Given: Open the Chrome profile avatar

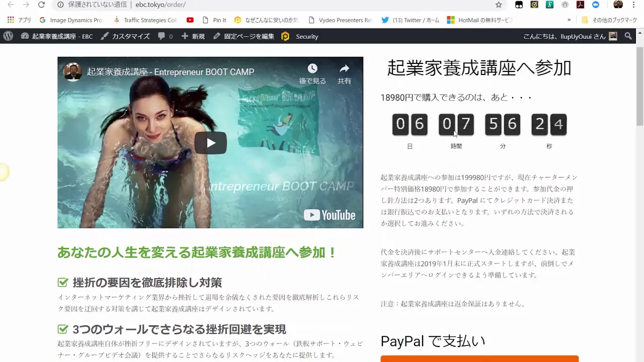Looking at the screenshot, I should coord(618,5).
